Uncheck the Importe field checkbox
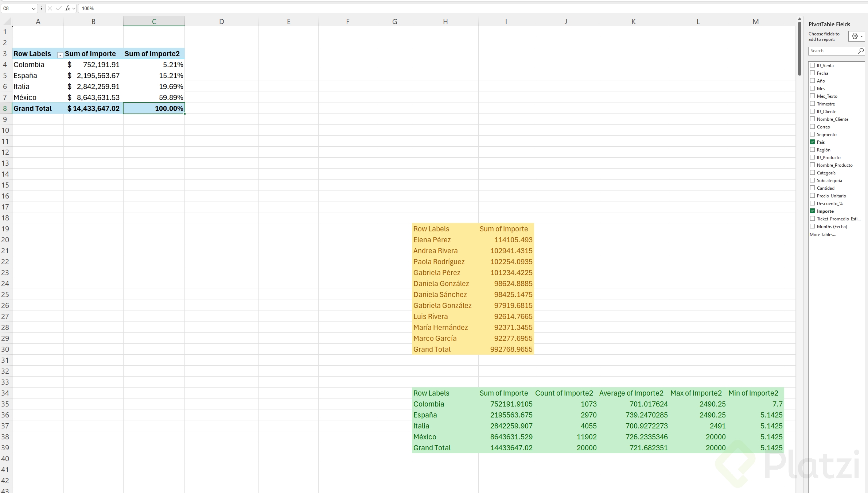This screenshot has height=493, width=868. [812, 211]
